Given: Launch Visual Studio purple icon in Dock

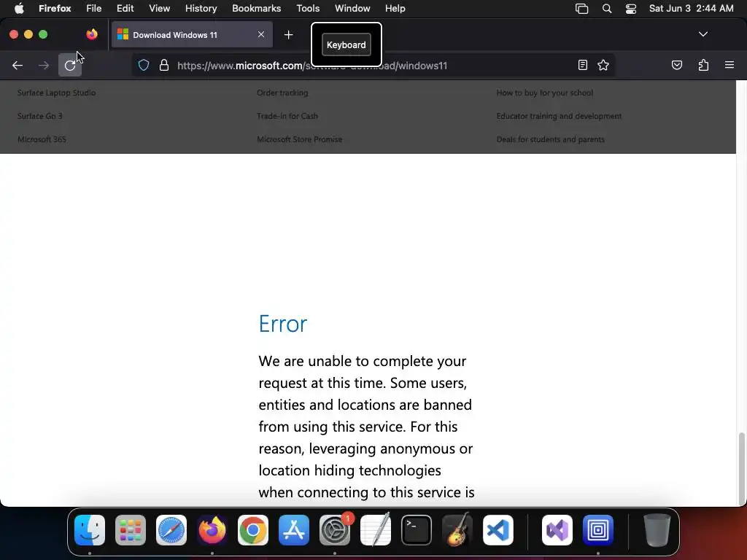Looking at the screenshot, I should (x=557, y=530).
